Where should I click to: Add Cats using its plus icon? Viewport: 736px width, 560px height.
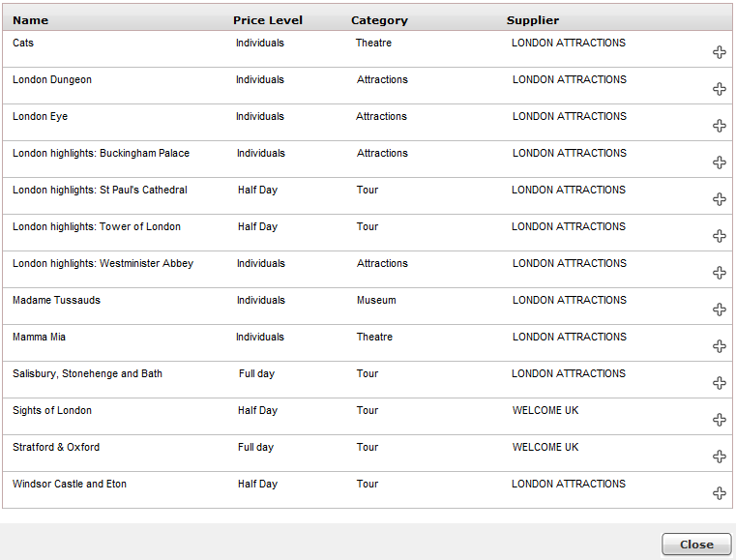(720, 52)
